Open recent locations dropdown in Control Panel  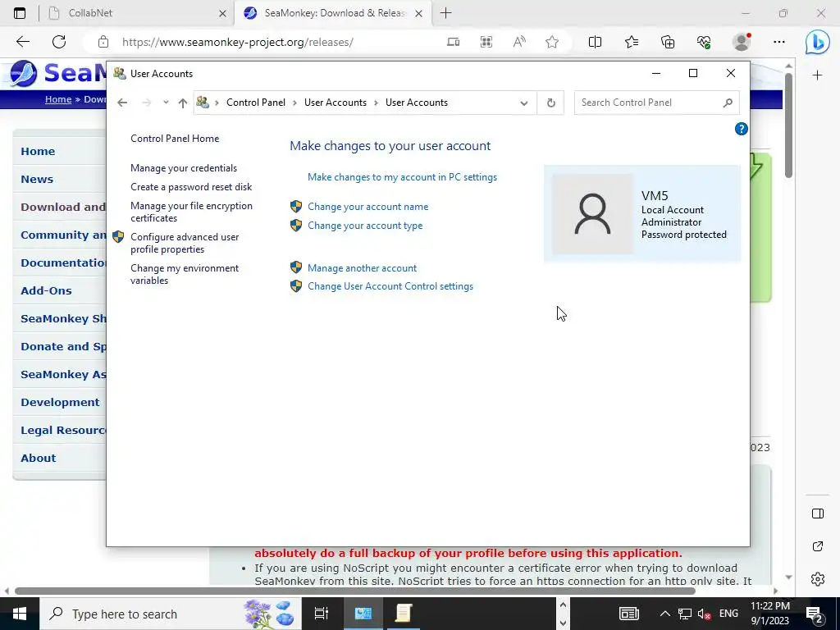[166, 103]
